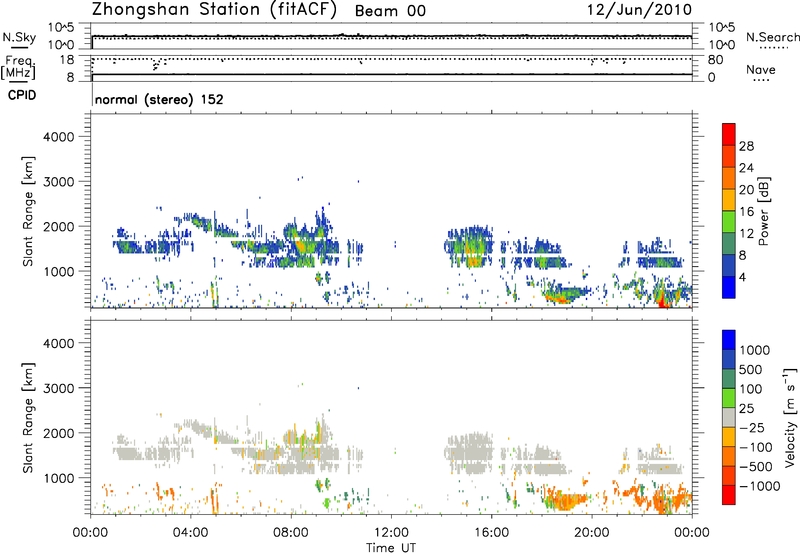Screen dimensions: 800x554
Task: Click "3000" on the velocity panel range axis
Action: [x=59, y=388]
